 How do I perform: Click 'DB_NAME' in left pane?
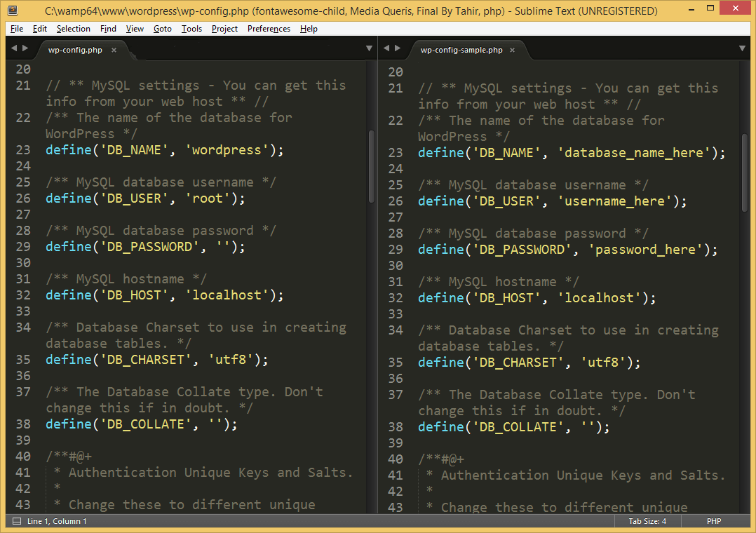[134, 150]
